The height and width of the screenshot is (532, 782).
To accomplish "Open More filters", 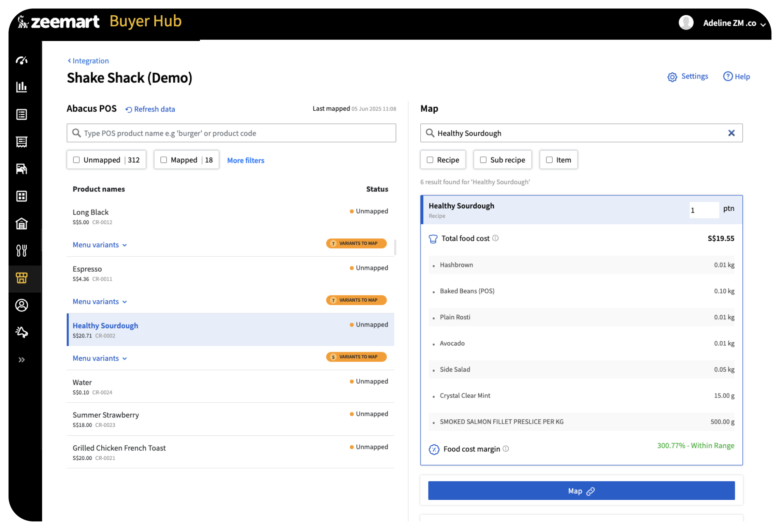I will coord(246,160).
